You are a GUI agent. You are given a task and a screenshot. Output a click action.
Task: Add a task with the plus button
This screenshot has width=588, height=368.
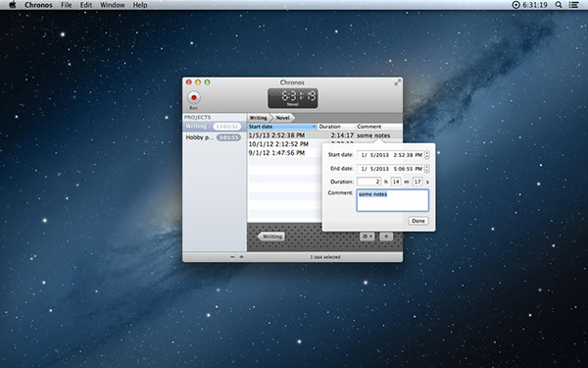point(386,237)
